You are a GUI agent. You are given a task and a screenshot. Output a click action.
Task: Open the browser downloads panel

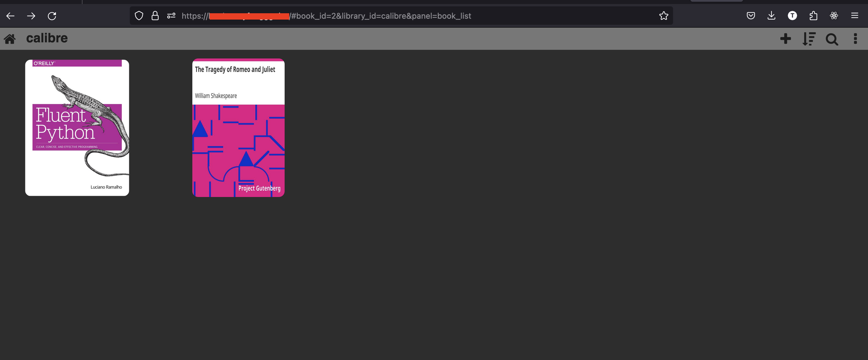point(771,16)
